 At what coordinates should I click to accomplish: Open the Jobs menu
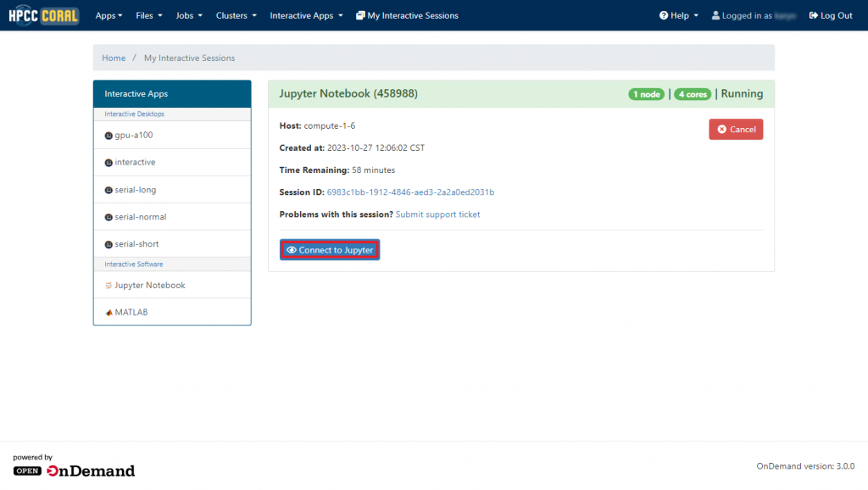[x=188, y=14]
